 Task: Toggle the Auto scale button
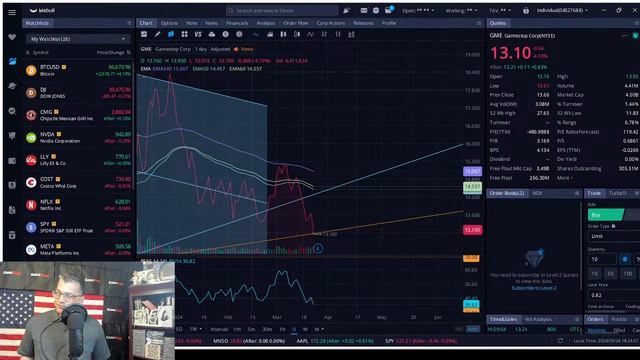coord(473,329)
